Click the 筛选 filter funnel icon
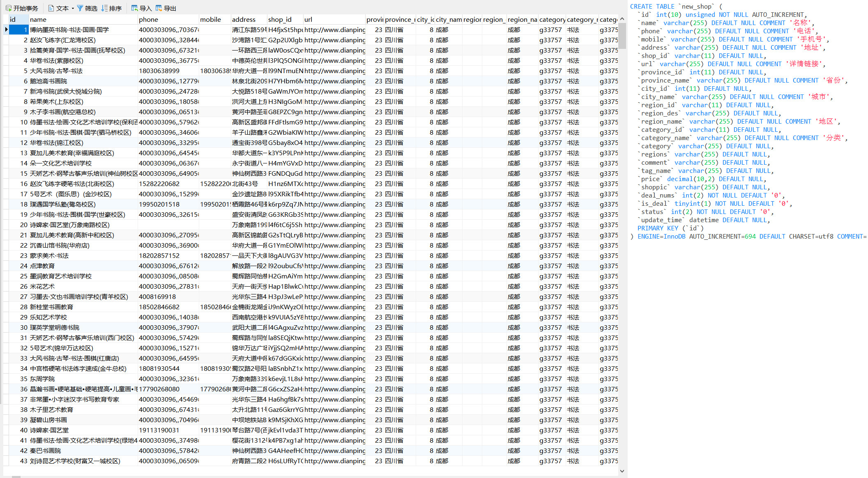 click(x=80, y=8)
